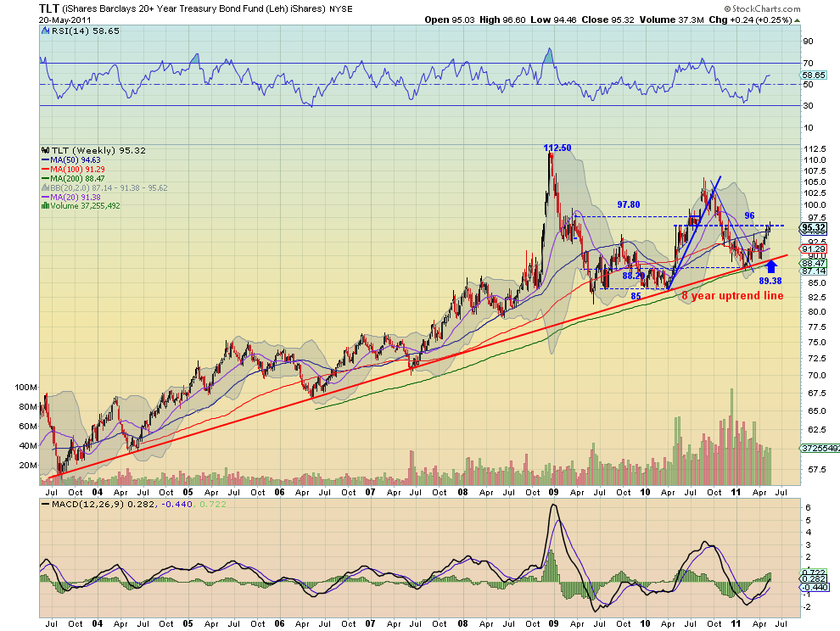The width and height of the screenshot is (840, 631).
Task: Click the MACD(12,26,9) legend line marker
Action: pos(45,504)
